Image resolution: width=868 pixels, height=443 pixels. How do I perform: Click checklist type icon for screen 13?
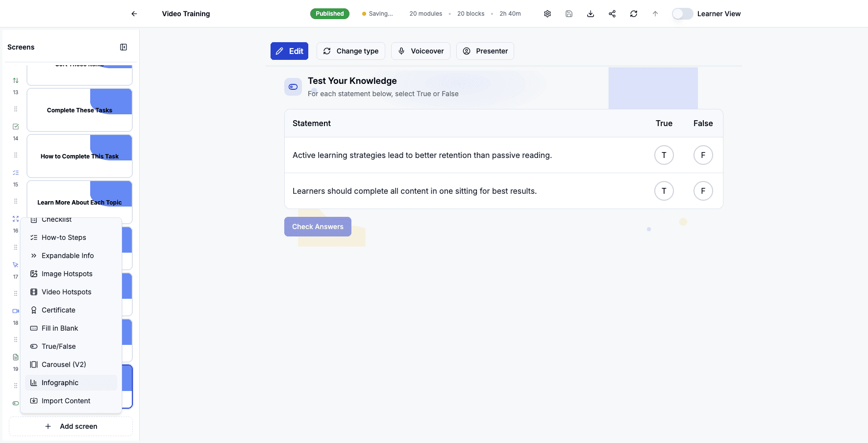click(16, 127)
